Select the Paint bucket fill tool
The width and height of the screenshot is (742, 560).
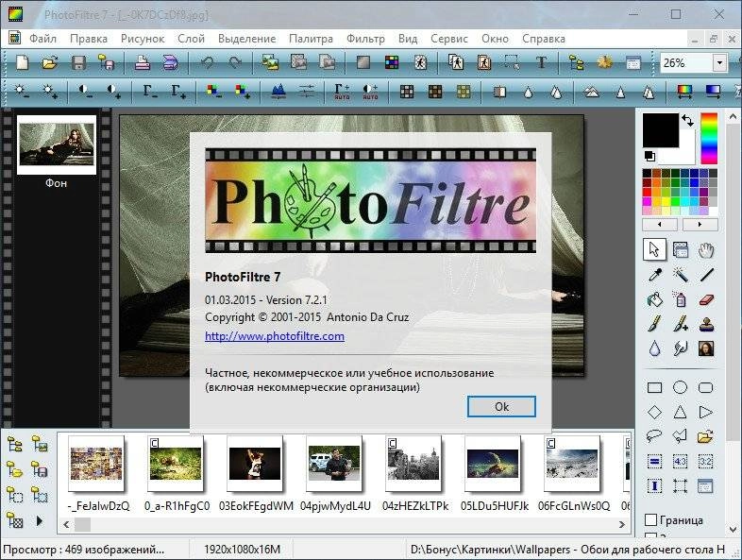655,299
